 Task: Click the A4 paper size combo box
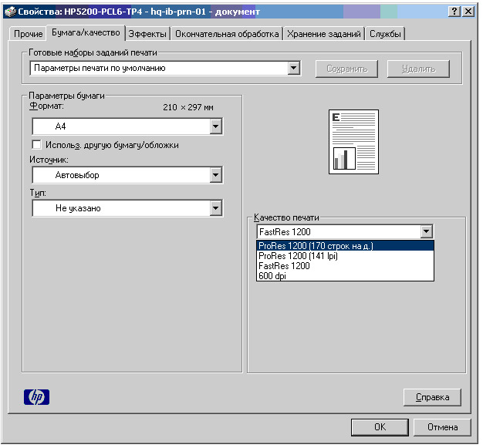pos(127,126)
